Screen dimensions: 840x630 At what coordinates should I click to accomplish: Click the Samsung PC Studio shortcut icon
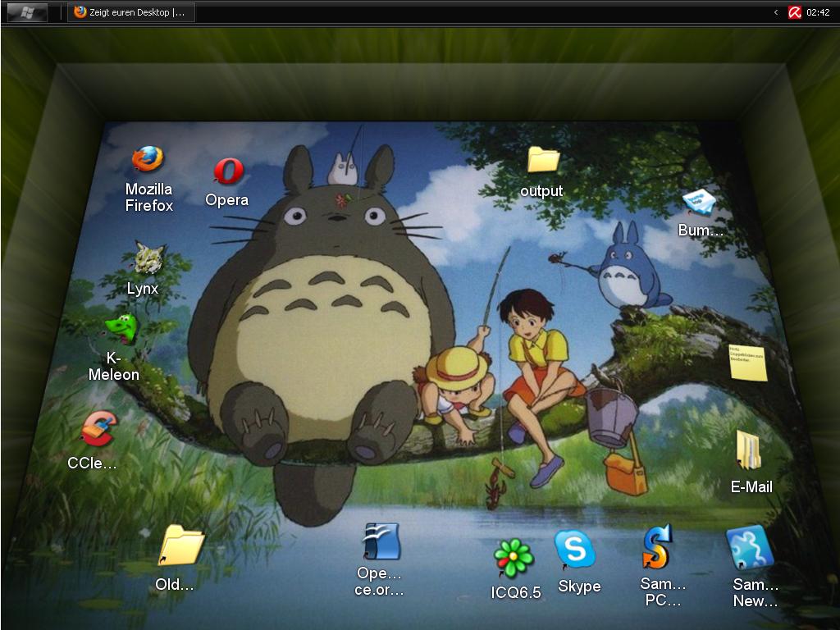[657, 547]
